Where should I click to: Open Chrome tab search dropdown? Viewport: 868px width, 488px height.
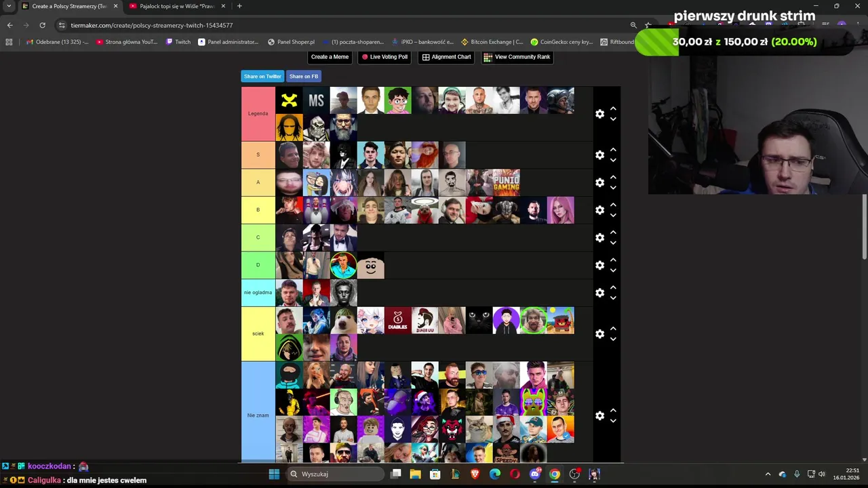tap(8, 6)
